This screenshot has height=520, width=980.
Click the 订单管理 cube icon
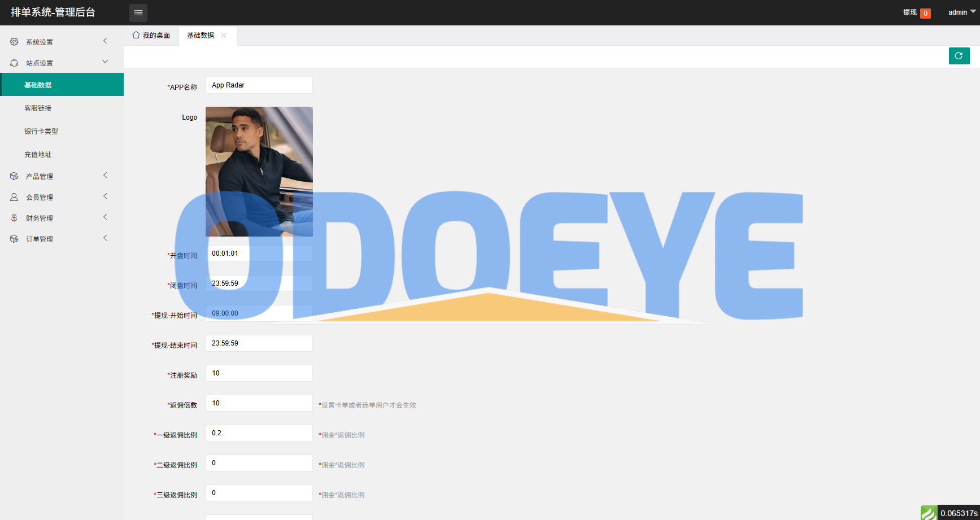(14, 239)
